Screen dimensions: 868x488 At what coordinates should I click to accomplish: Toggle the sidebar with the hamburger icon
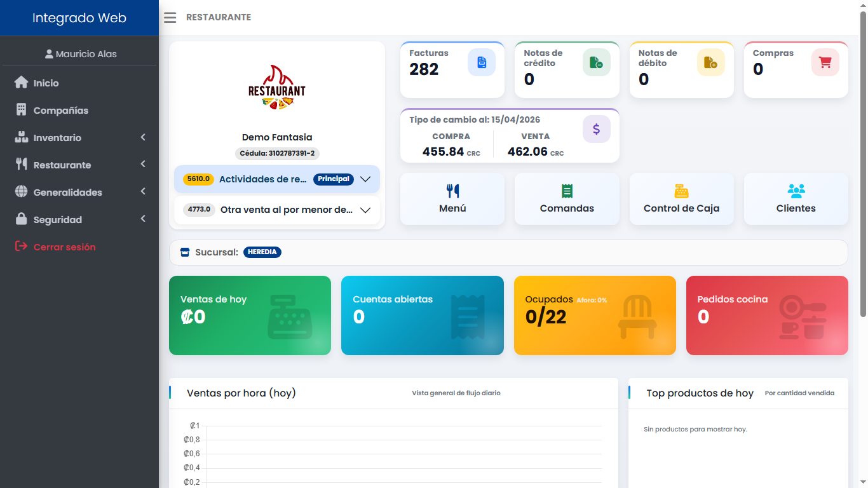click(x=169, y=17)
